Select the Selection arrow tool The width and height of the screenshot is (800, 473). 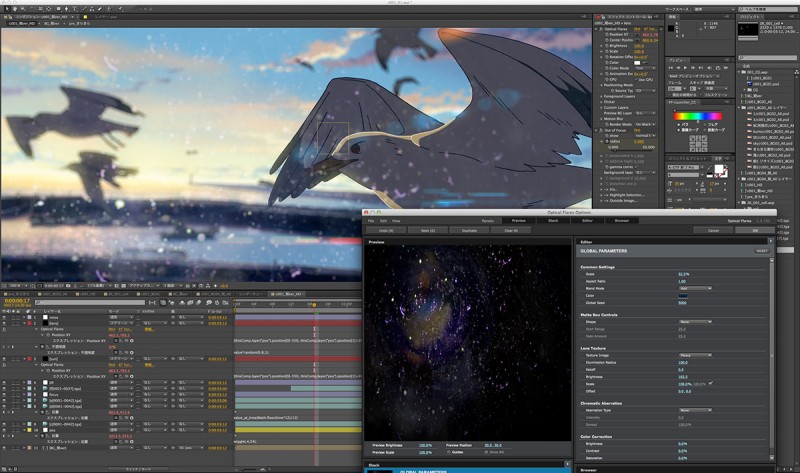pos(7,9)
